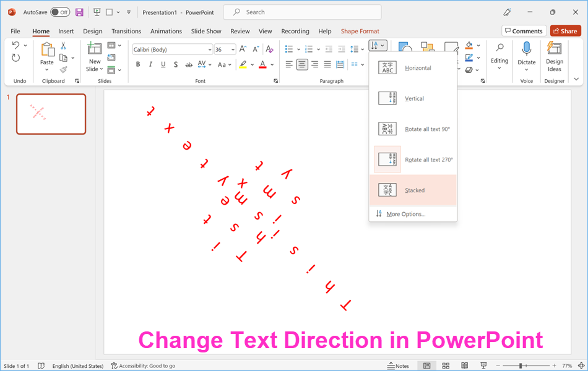Open the Transitions ribbon tab
Screen dimensions: 588x371
(126, 31)
